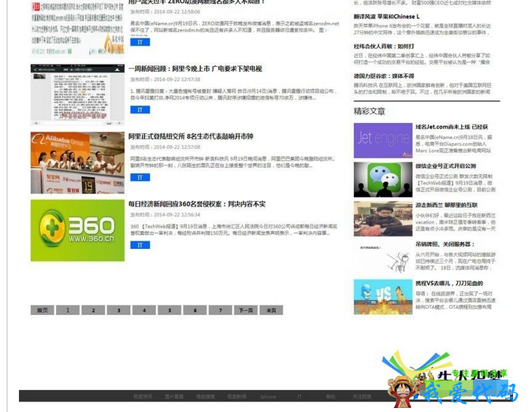Open the green 360 logo thumbnail

[77, 230]
